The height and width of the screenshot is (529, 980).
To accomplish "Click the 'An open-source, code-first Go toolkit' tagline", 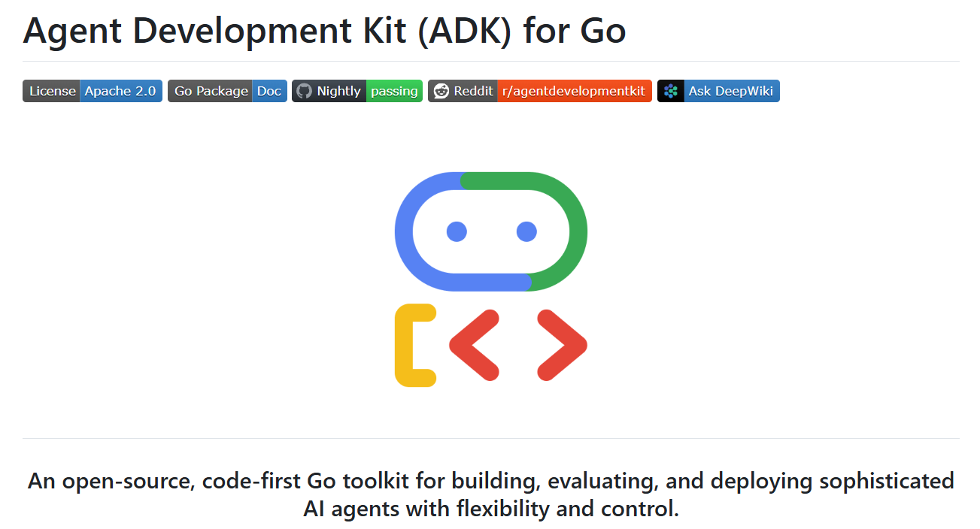I will coord(491,494).
